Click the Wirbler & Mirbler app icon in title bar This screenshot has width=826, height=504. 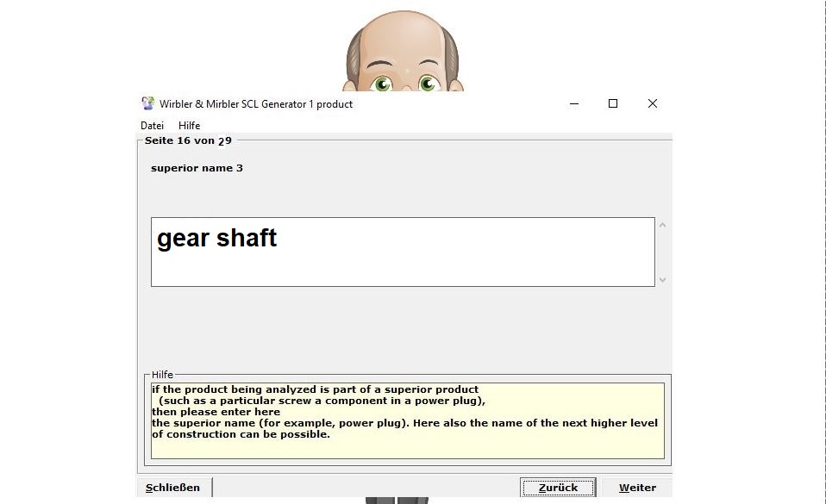click(147, 103)
